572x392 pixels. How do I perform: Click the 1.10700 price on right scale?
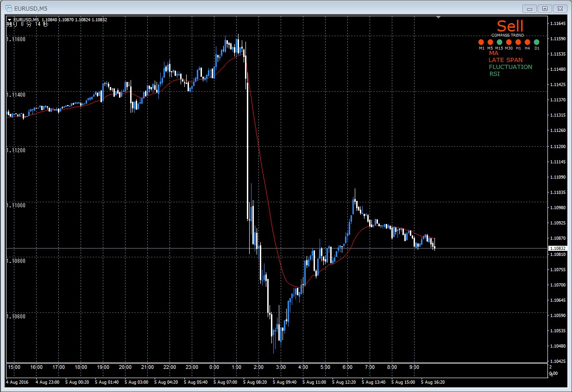557,285
